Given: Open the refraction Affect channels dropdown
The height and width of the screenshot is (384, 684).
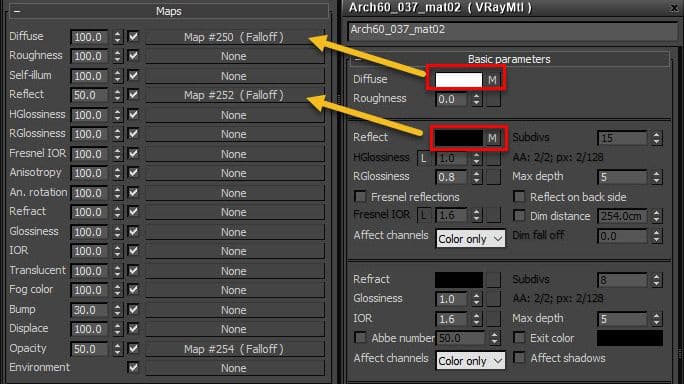Looking at the screenshot, I should [x=470, y=361].
